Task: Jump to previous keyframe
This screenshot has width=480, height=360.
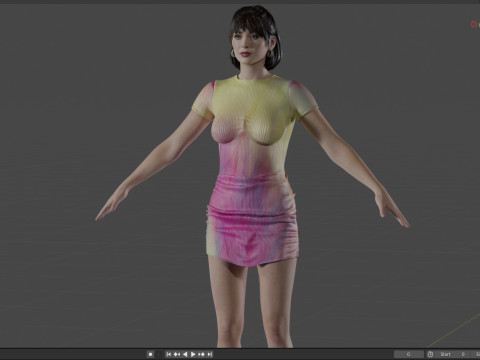Action: tap(177, 354)
